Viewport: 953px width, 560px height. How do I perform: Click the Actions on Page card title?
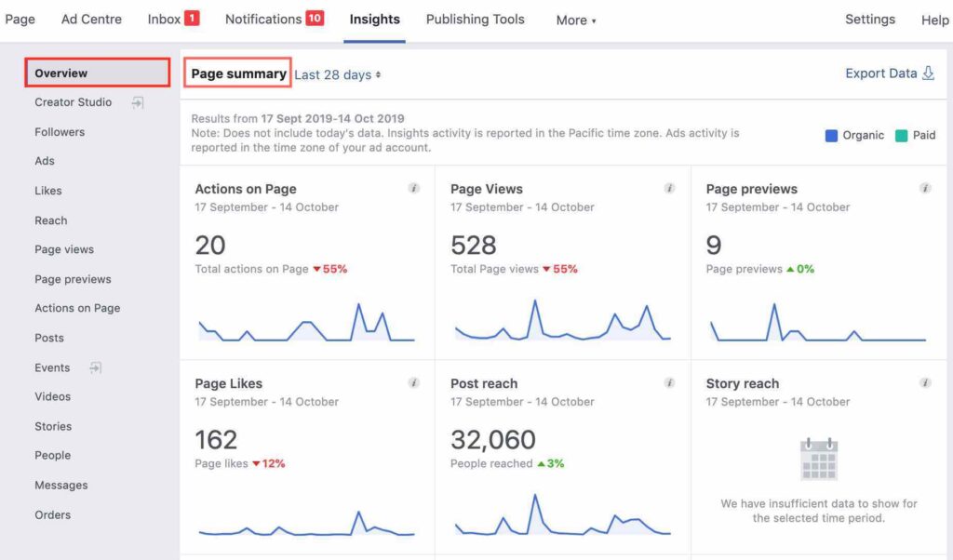246,189
